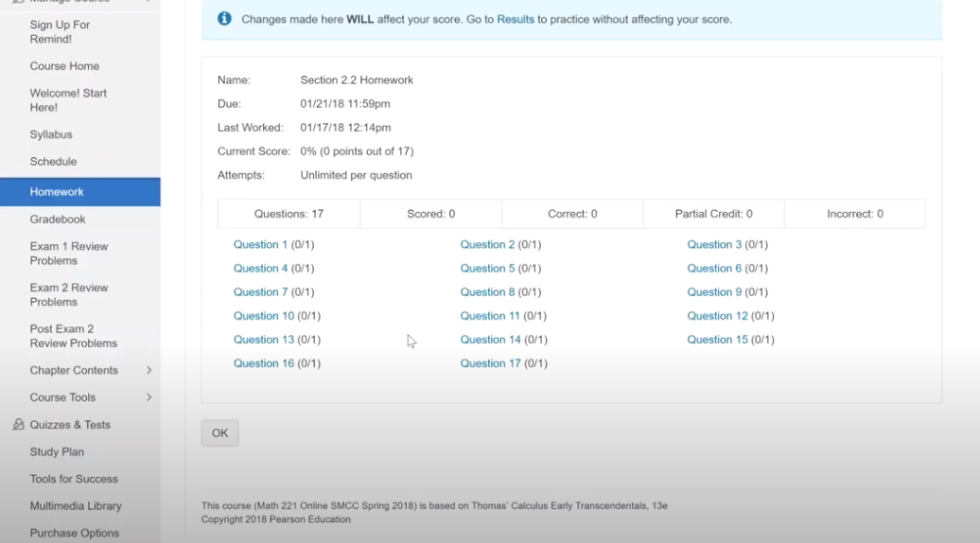Image resolution: width=980 pixels, height=543 pixels.
Task: Follow the Results link in banner
Action: click(x=516, y=19)
